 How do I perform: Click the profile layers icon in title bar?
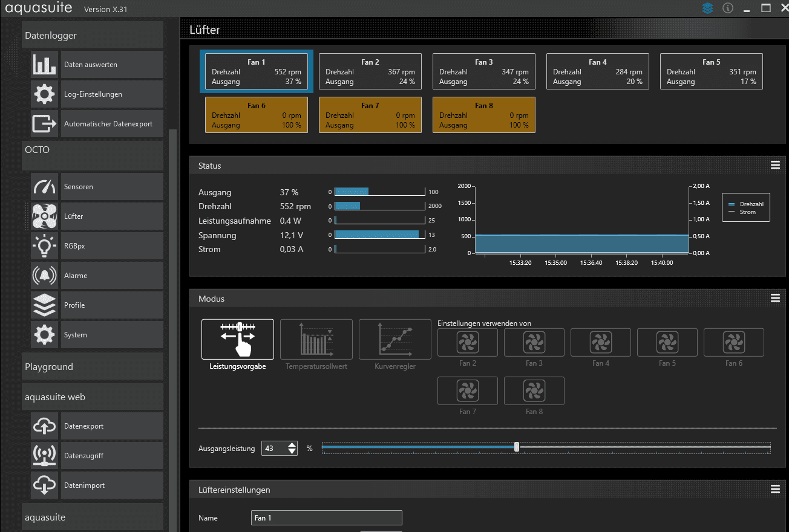708,8
